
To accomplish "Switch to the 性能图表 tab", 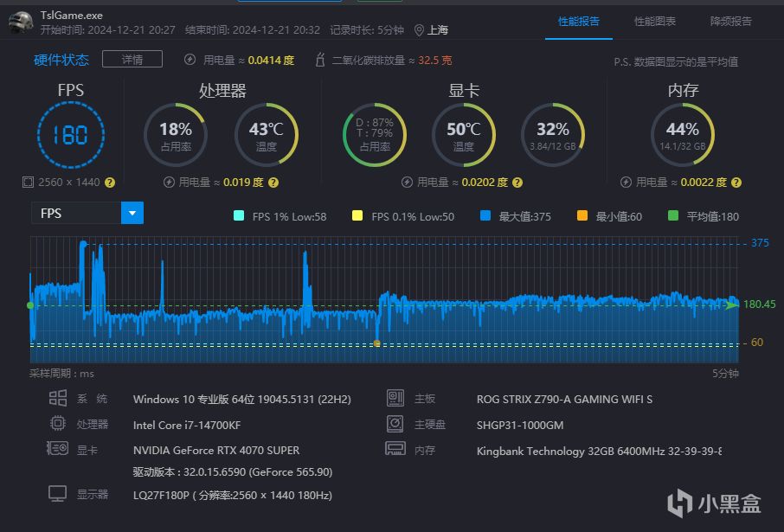I will (x=654, y=21).
